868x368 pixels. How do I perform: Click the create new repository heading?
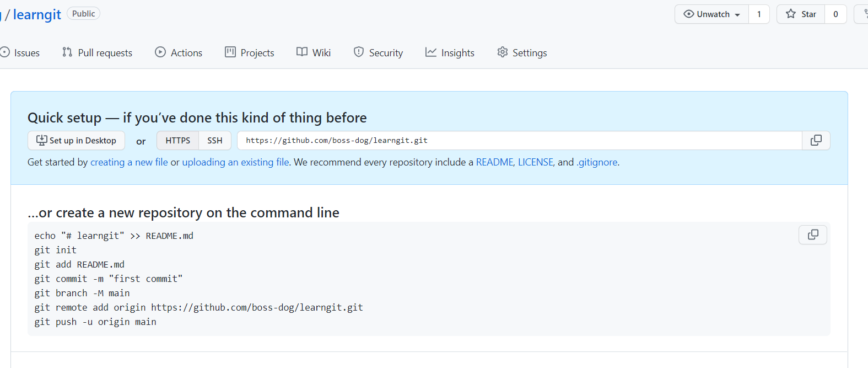point(184,213)
